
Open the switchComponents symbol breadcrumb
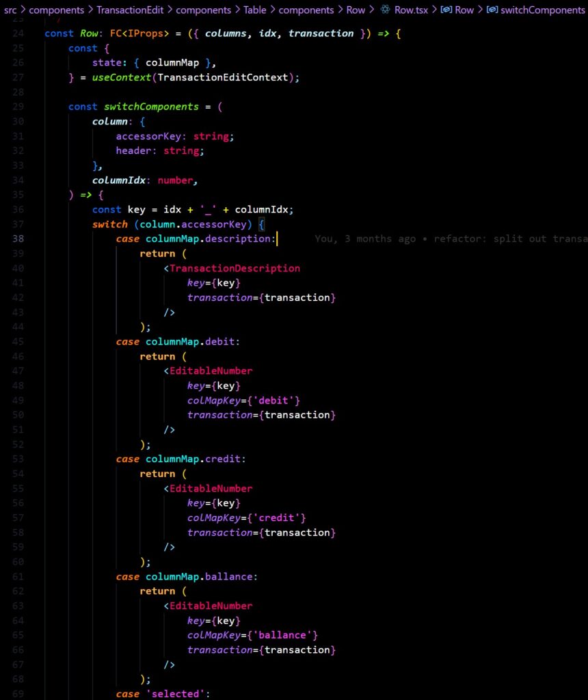[x=542, y=10]
